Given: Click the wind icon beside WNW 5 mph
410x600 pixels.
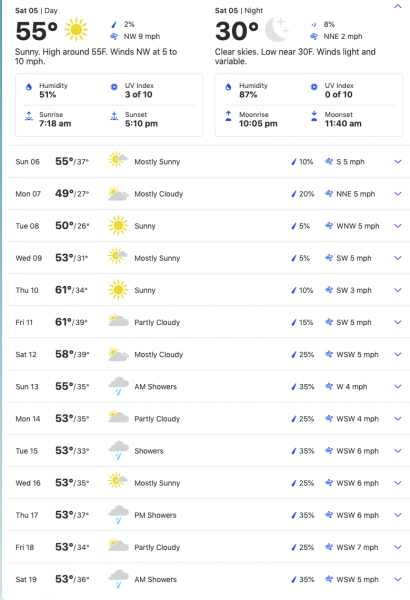Looking at the screenshot, I should click(329, 226).
